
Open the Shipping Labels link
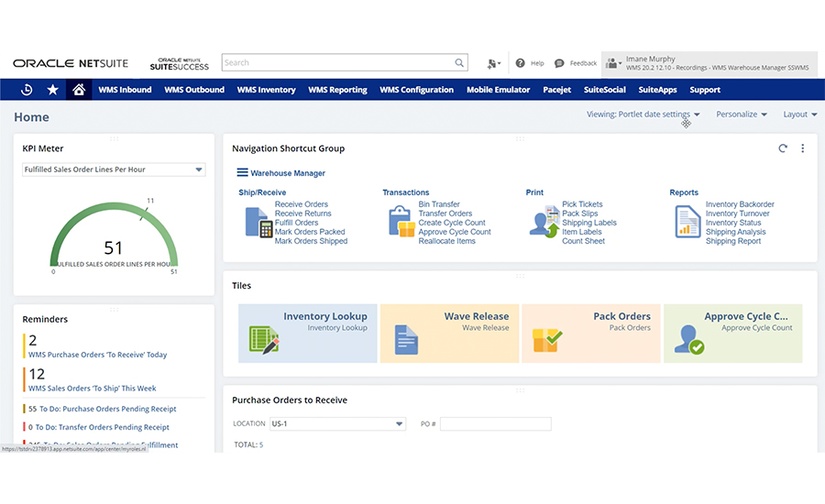click(589, 223)
